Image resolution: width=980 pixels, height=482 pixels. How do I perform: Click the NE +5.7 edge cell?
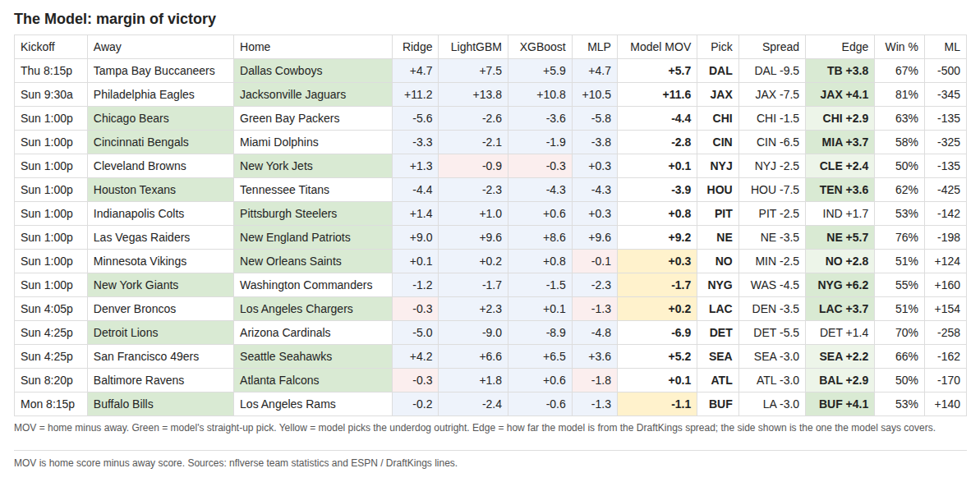tap(840, 237)
